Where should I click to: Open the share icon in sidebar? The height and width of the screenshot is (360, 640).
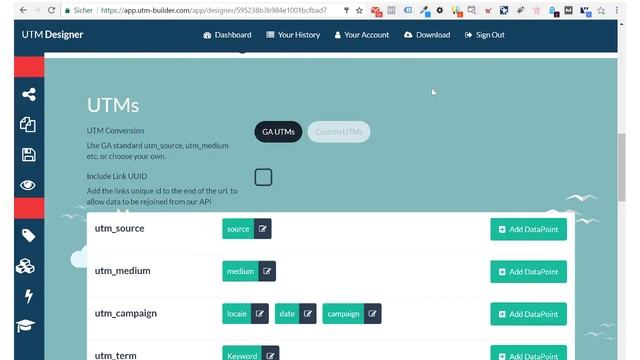[x=29, y=94]
